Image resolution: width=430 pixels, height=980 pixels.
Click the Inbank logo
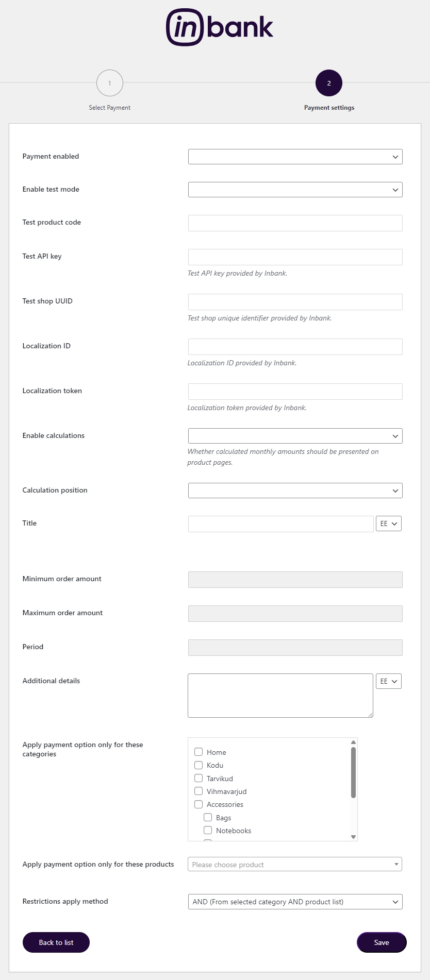(220, 27)
